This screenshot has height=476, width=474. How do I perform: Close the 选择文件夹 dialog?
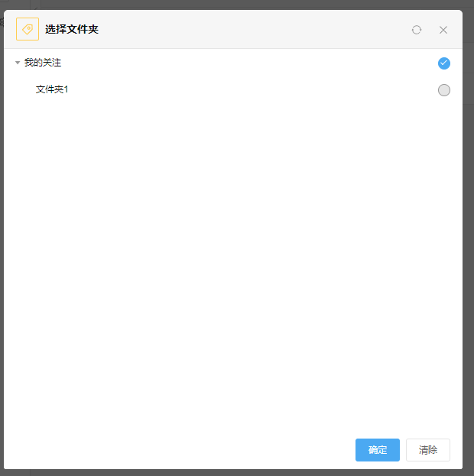[443, 30]
